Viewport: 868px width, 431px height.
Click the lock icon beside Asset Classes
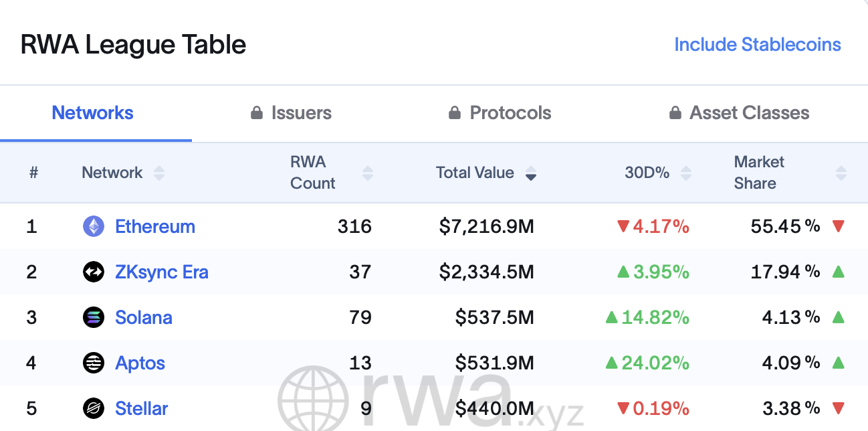tap(675, 112)
